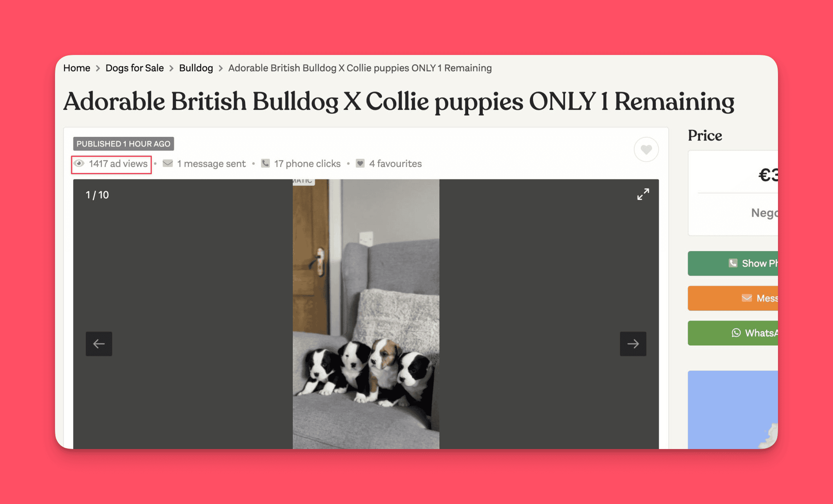Click the eye icon beside ad views
Viewport: 833px width, 504px height.
79,163
